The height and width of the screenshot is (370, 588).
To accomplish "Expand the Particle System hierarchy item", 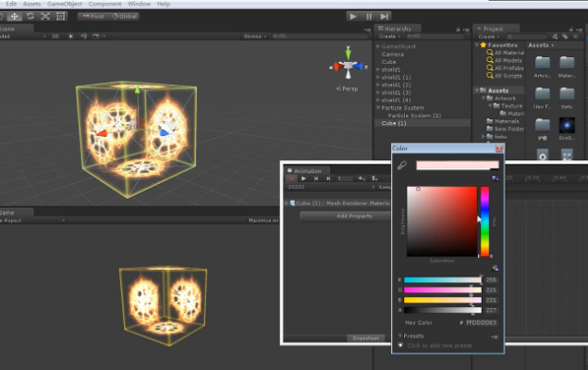I will pyautogui.click(x=376, y=107).
